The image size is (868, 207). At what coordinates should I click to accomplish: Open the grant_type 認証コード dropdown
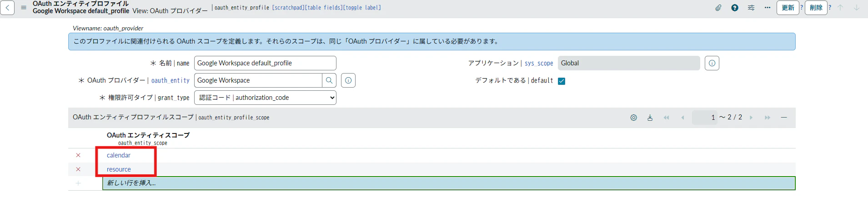(x=265, y=98)
